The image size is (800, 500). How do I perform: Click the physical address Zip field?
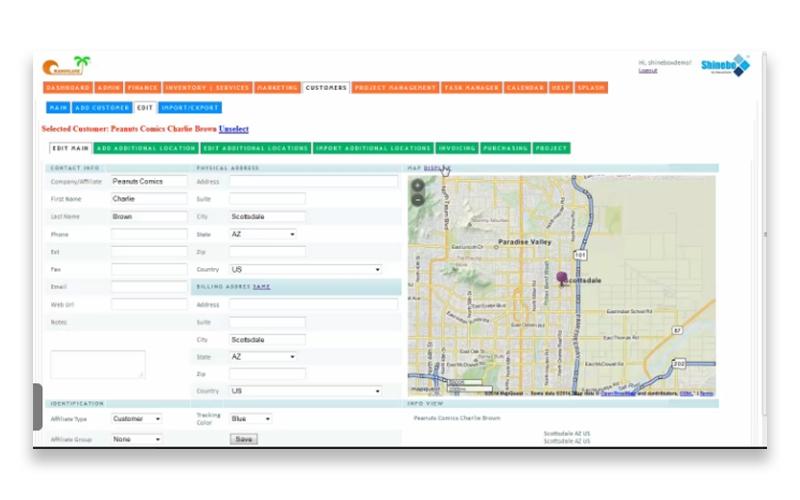[x=267, y=252]
